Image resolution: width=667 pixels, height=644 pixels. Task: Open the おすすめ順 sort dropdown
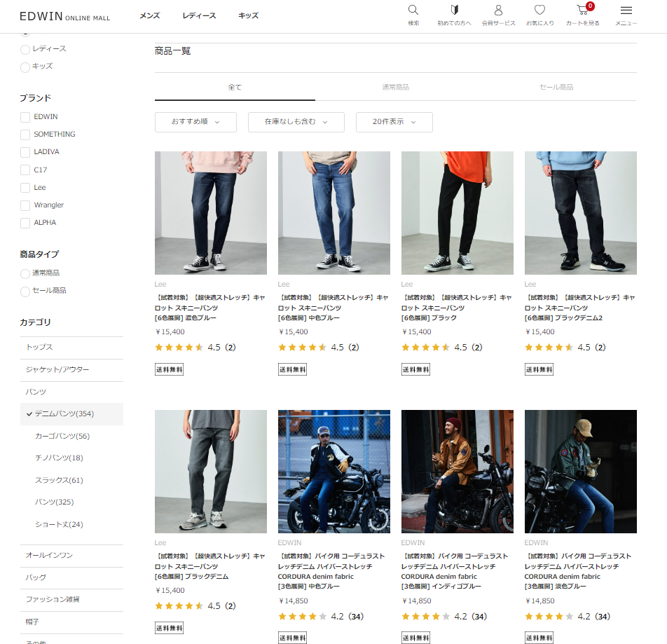point(195,122)
